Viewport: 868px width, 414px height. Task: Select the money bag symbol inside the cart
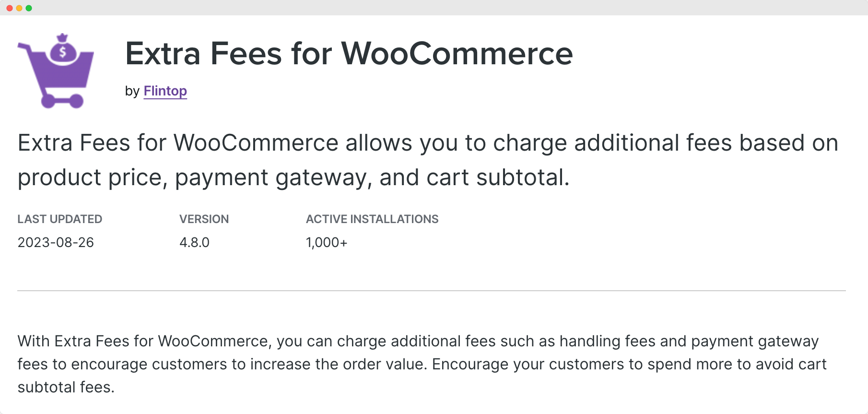tap(63, 52)
